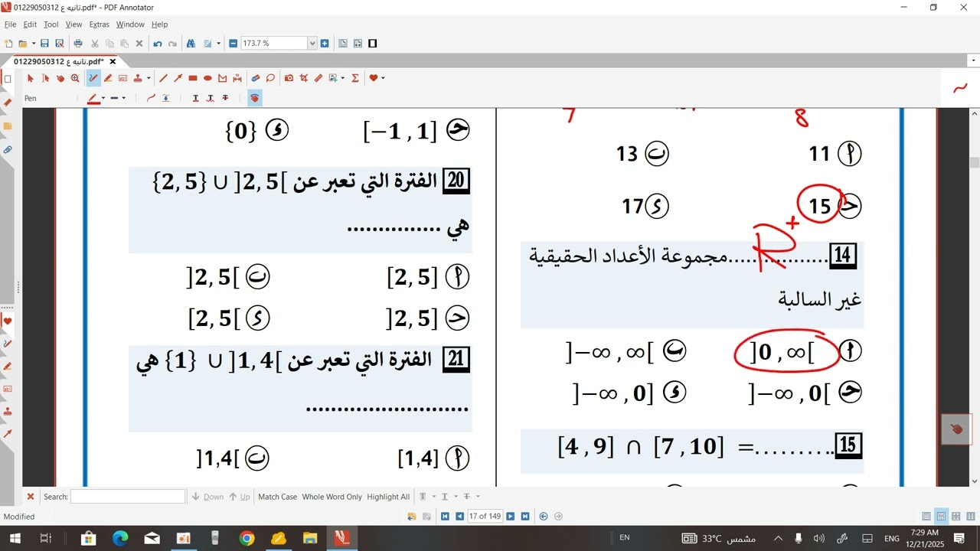
Task: Select the Rectangle shape tool
Action: [193, 78]
